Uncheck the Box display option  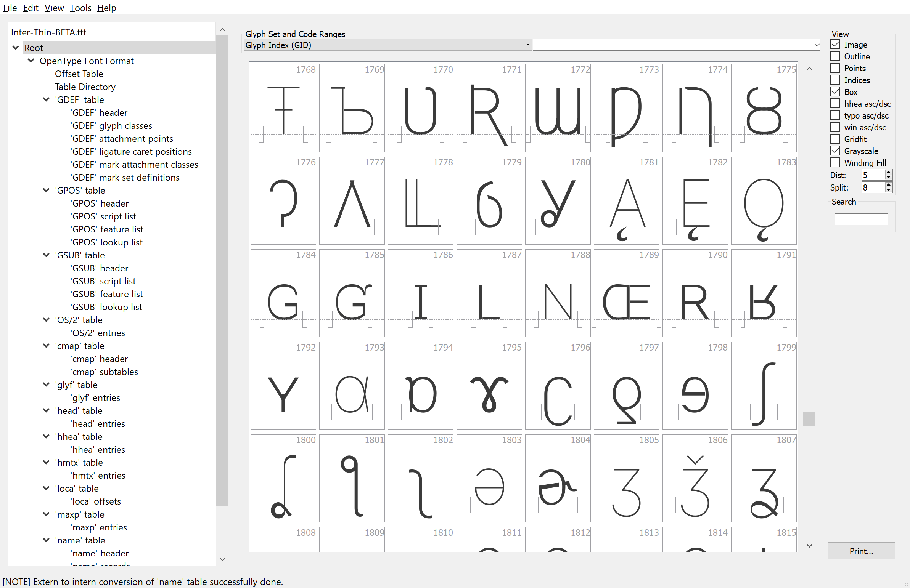[x=835, y=91]
